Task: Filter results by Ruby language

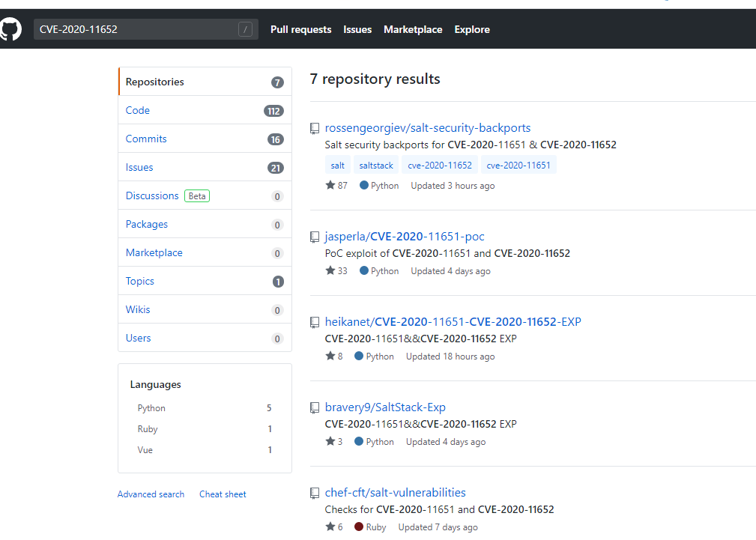Action: 205,429
